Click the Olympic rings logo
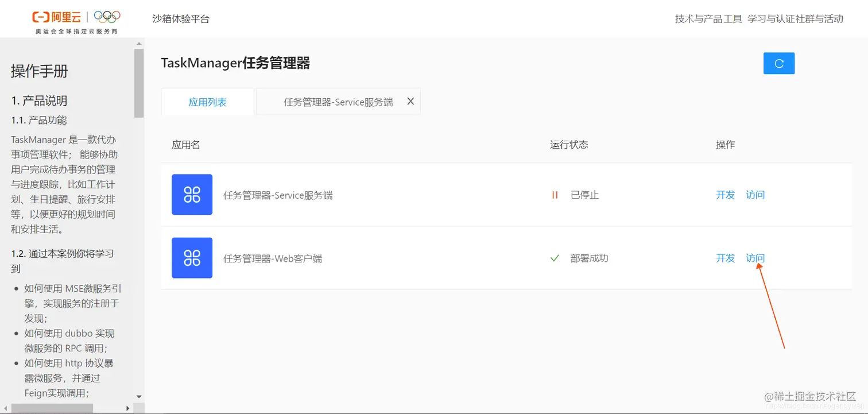 click(x=107, y=17)
